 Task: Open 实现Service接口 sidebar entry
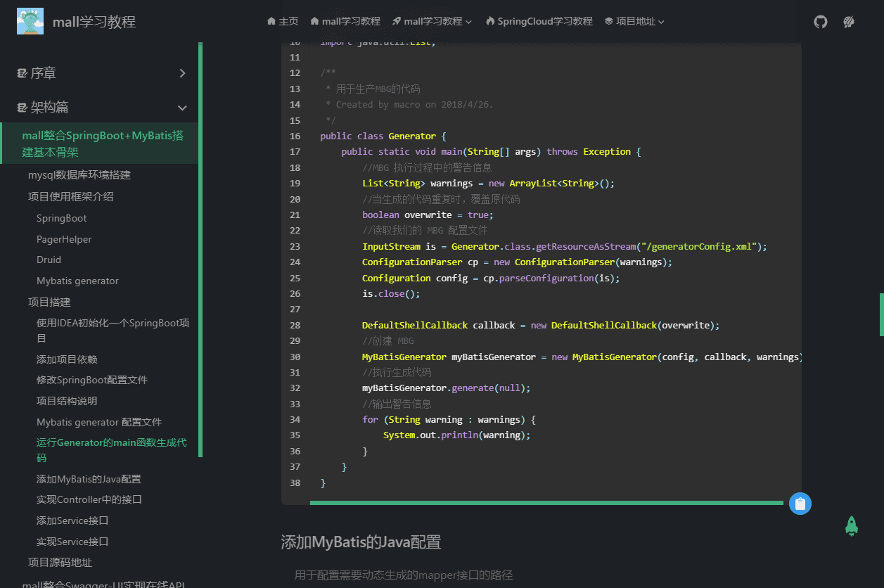(x=72, y=542)
